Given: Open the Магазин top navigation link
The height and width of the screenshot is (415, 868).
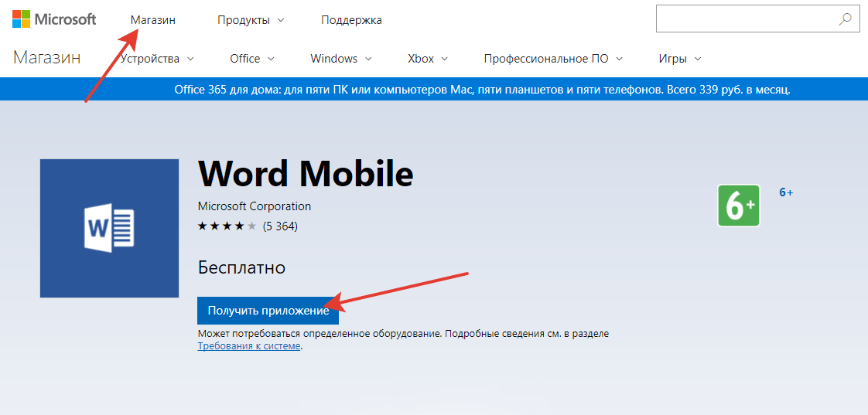Looking at the screenshot, I should [153, 20].
